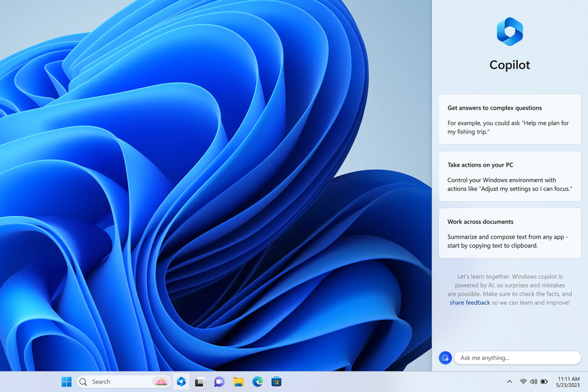Open Task View from the taskbar
The height and width of the screenshot is (392, 588).
[x=200, y=382]
